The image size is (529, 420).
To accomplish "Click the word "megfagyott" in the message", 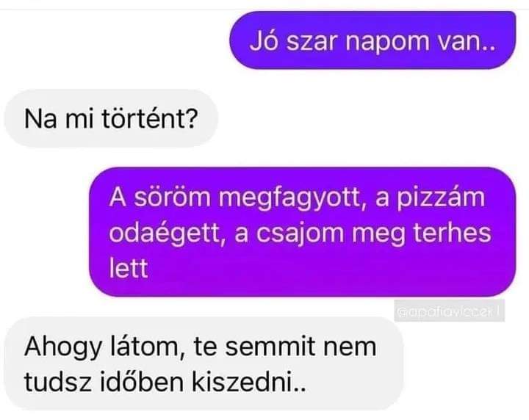I will (x=292, y=198).
